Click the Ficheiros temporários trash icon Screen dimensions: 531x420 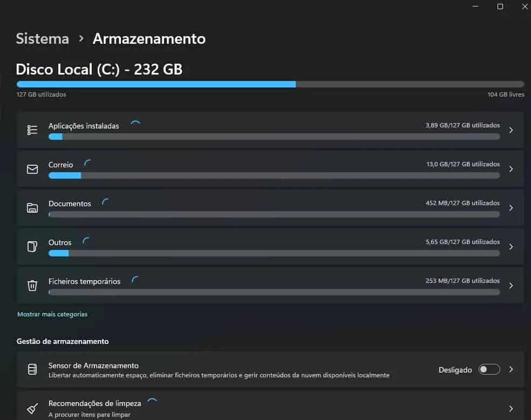point(32,286)
